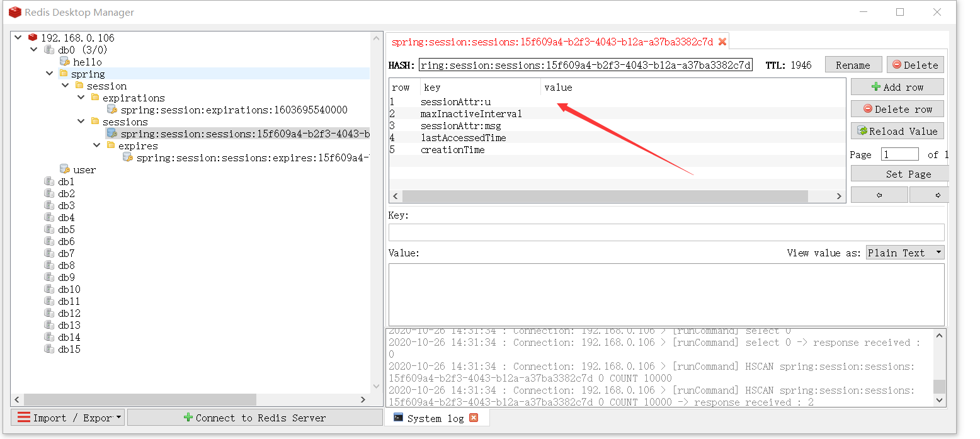This screenshot has width=980, height=439.
Task: Click the db3 database icon
Action: [x=49, y=205]
